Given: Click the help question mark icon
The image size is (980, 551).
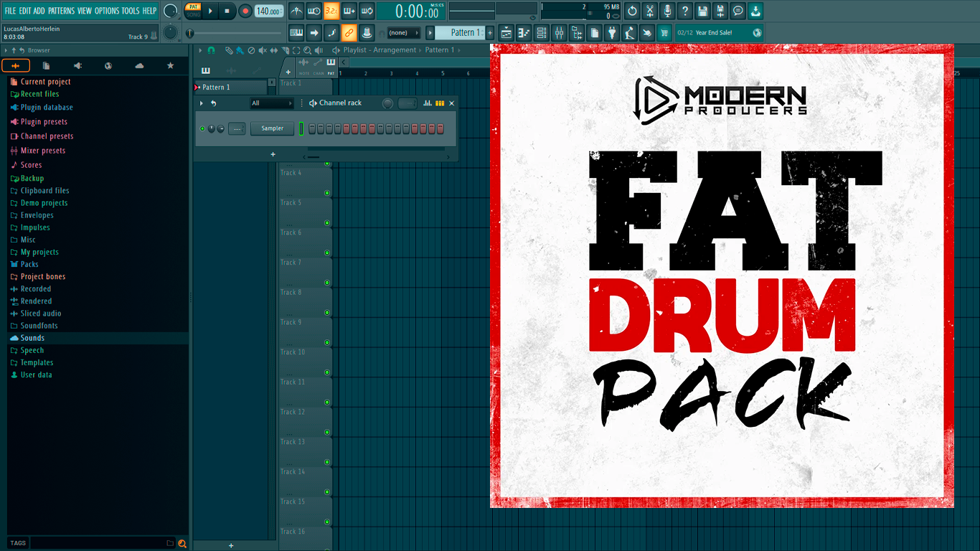Looking at the screenshot, I should [x=685, y=11].
